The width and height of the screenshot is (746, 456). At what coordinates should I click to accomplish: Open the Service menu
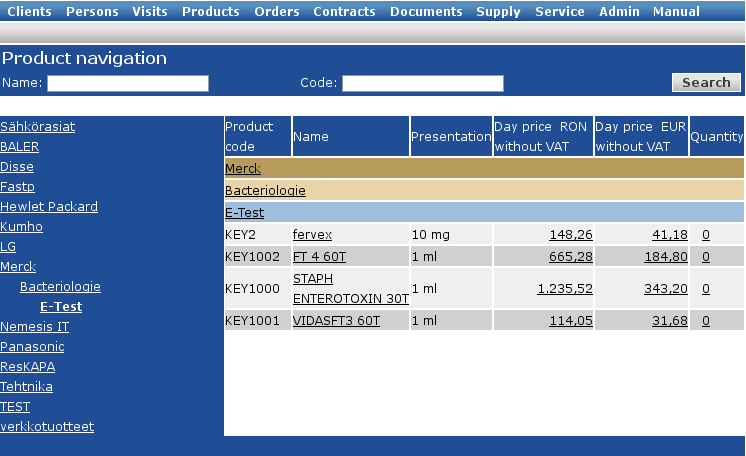(x=560, y=11)
